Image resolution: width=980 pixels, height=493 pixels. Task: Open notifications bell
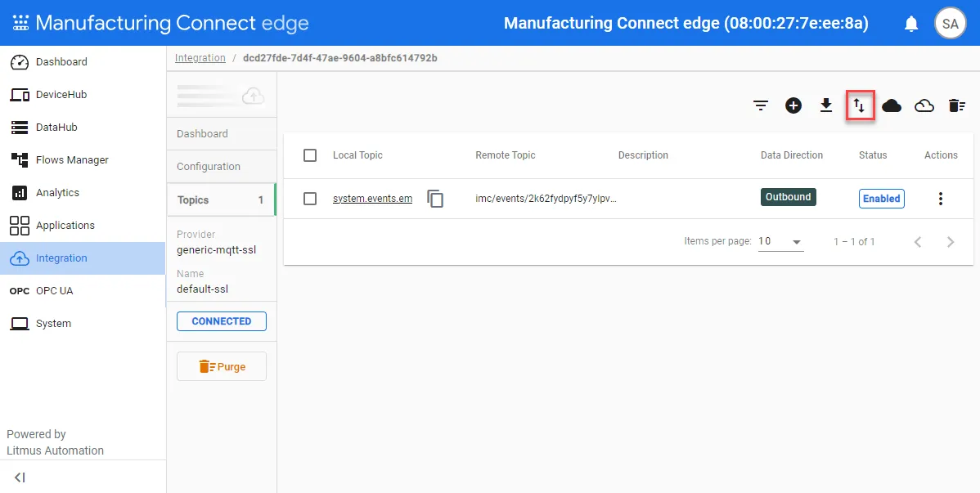click(x=911, y=24)
